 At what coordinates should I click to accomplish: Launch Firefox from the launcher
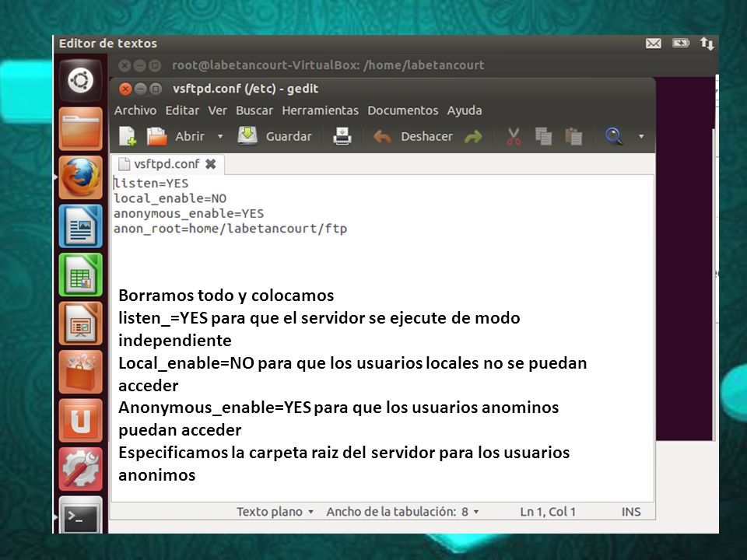pyautogui.click(x=80, y=177)
